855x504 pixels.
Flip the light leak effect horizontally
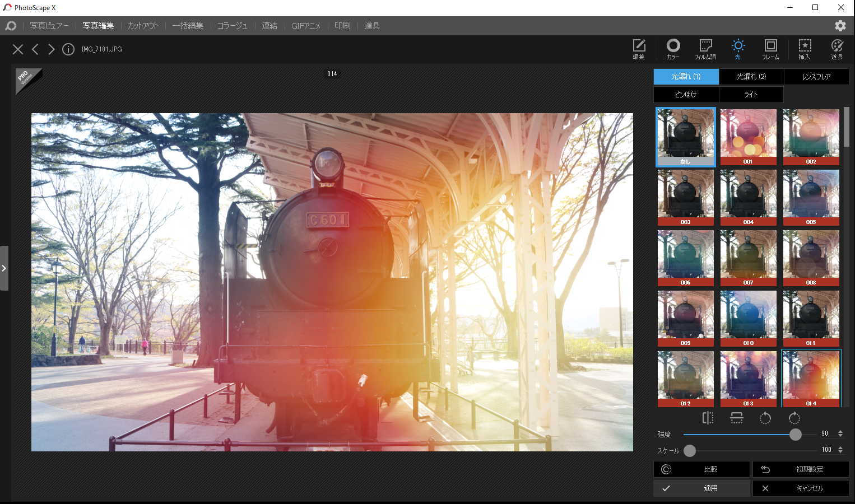(x=708, y=418)
